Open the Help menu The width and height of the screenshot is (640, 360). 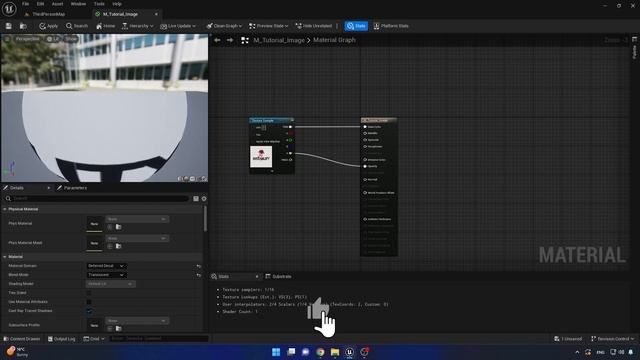click(117, 4)
